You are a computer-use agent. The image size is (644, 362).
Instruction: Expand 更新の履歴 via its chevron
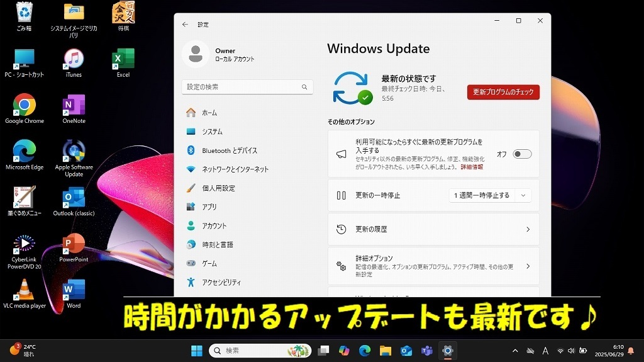point(528,229)
